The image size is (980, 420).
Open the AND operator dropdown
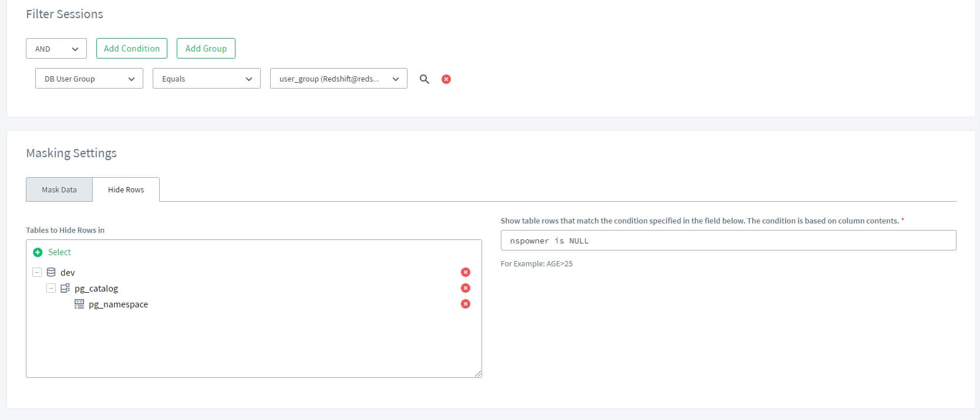[56, 49]
